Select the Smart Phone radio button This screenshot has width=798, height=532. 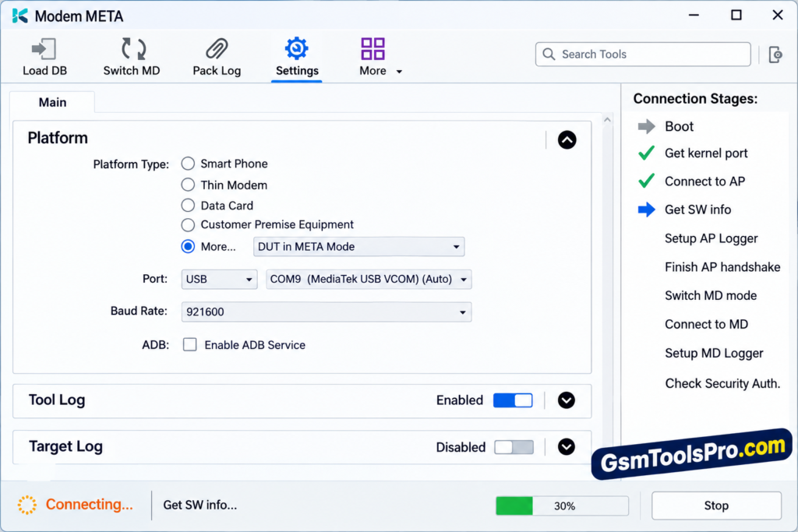pos(188,164)
